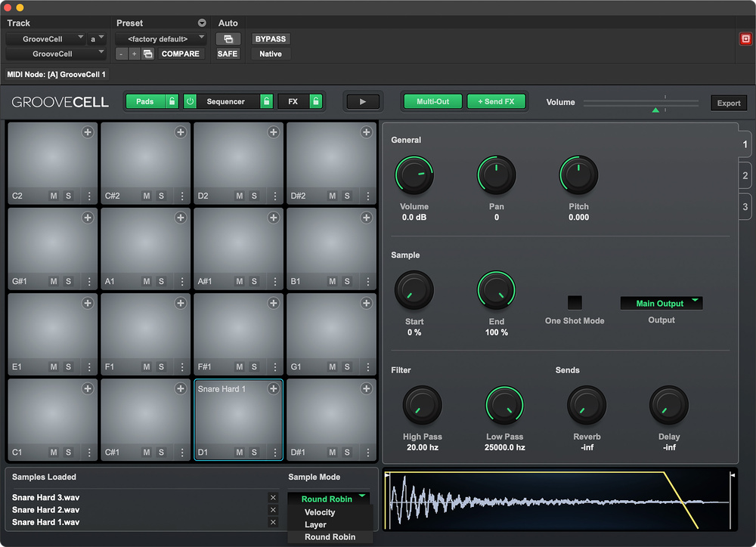The image size is (756, 547).
Task: Click the plus icon on C2 pad
Action: tap(88, 132)
